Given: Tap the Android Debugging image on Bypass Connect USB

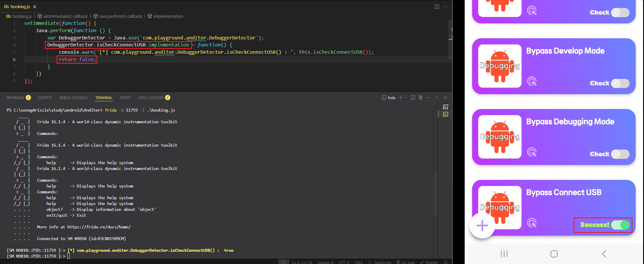Looking at the screenshot, I should (500, 207).
